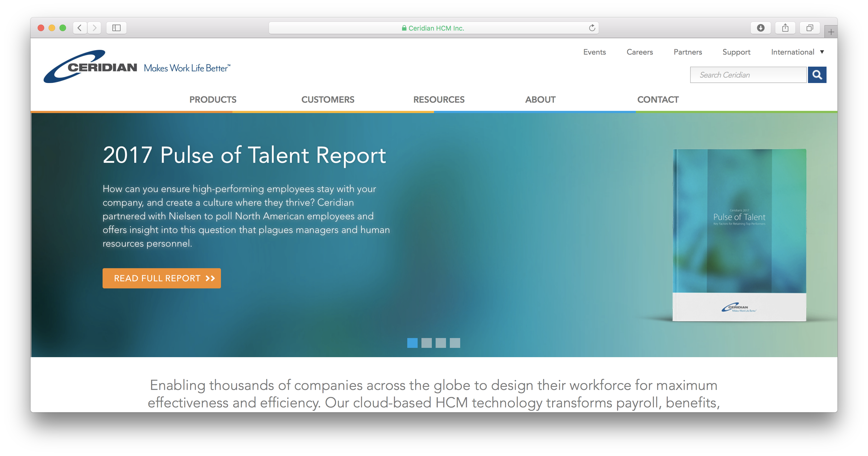Click the 2017 Pulse of Talent Report heading
This screenshot has height=456, width=868.
pos(244,155)
